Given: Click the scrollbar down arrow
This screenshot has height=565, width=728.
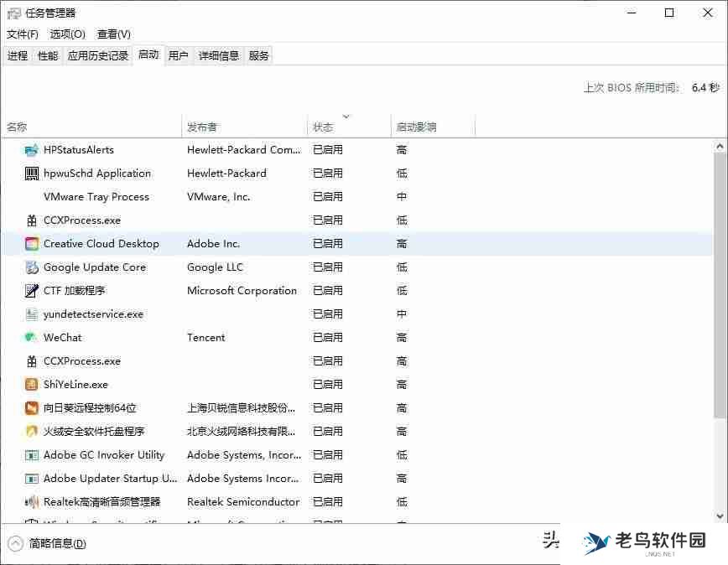Looking at the screenshot, I should tap(720, 516).
